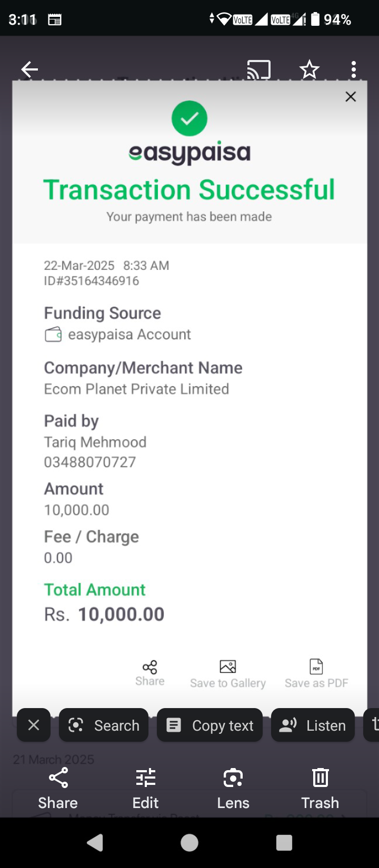Tap the Android back navigation button

(95, 843)
